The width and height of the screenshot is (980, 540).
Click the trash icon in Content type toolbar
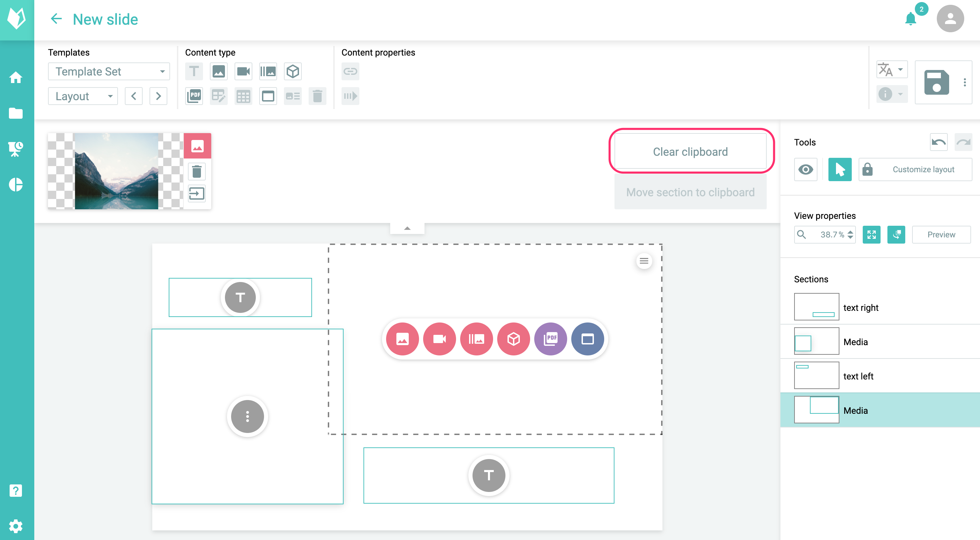tap(318, 96)
